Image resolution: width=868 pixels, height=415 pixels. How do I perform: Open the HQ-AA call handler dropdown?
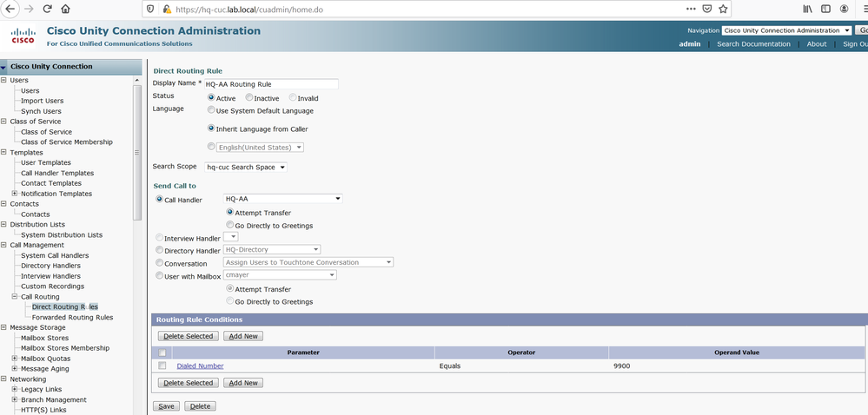(283, 199)
